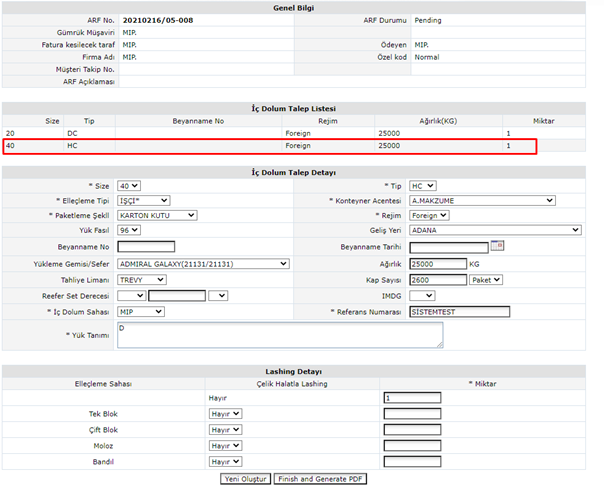Viewport: 605px width, 495px height.
Task: Open the Tahliye Limanı dropdown
Action: [x=141, y=280]
